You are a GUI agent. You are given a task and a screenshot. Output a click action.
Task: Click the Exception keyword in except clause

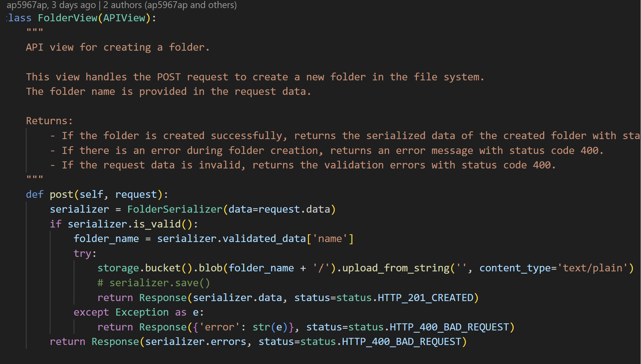point(141,312)
